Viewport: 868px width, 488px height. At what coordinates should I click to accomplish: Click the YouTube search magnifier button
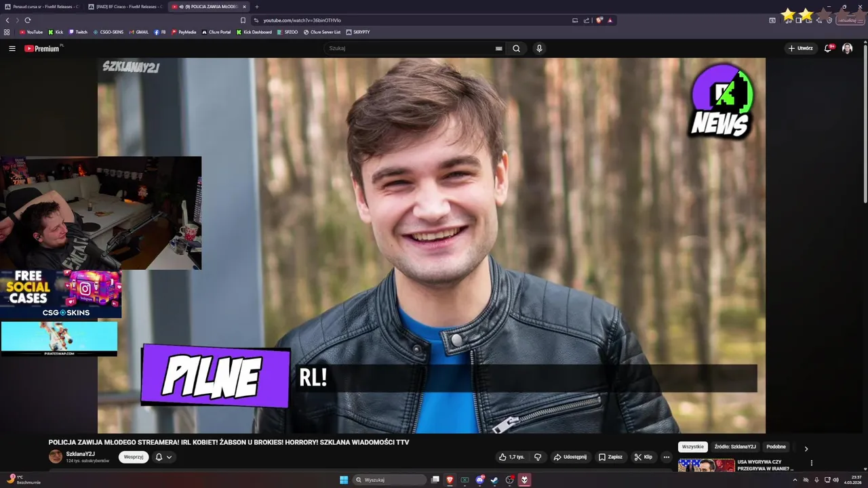516,48
